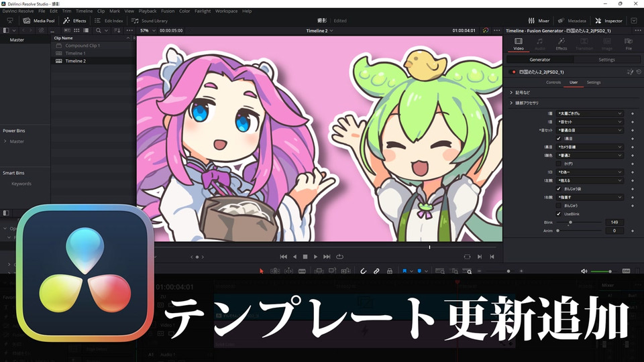Toggle timeline snapping magnet icon

[363, 271]
